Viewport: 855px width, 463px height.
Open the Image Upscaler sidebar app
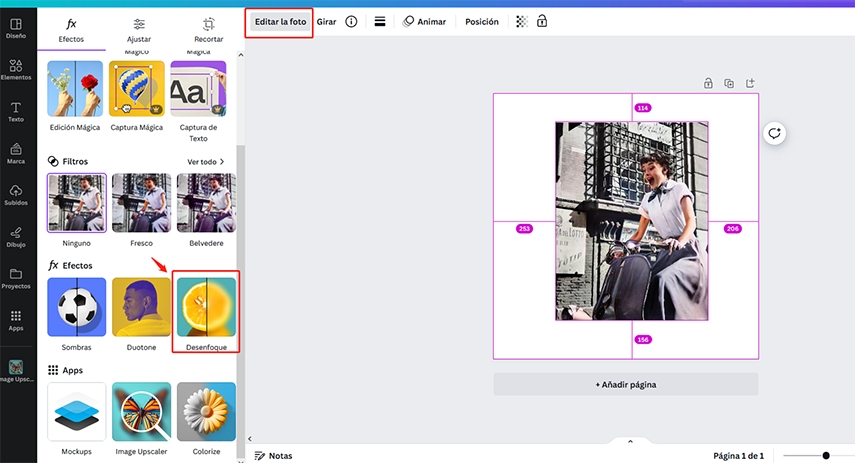click(x=16, y=371)
